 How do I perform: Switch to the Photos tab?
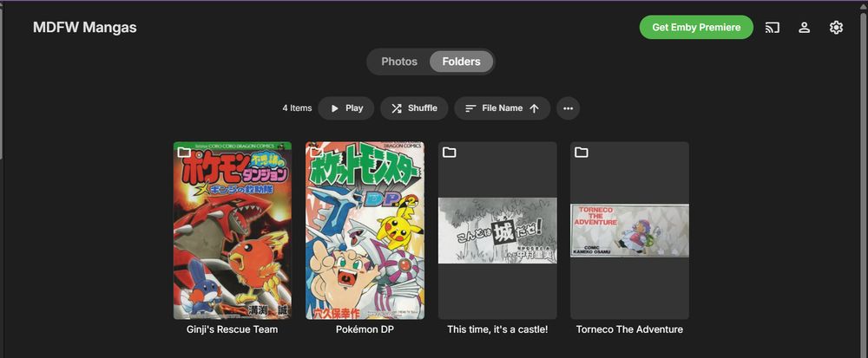[399, 62]
